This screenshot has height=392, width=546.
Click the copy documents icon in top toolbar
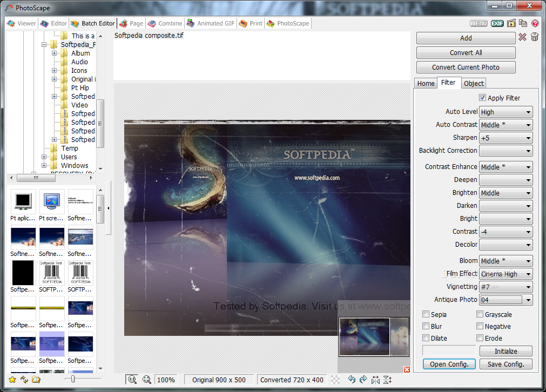(523, 23)
